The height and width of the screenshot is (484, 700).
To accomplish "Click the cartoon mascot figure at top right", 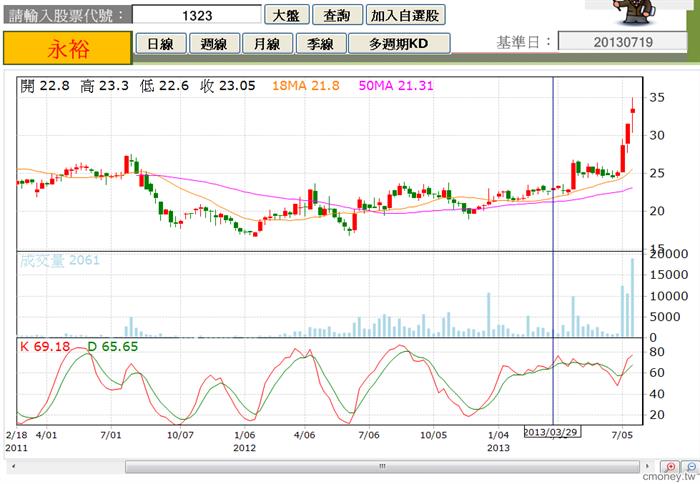I will click(x=634, y=12).
